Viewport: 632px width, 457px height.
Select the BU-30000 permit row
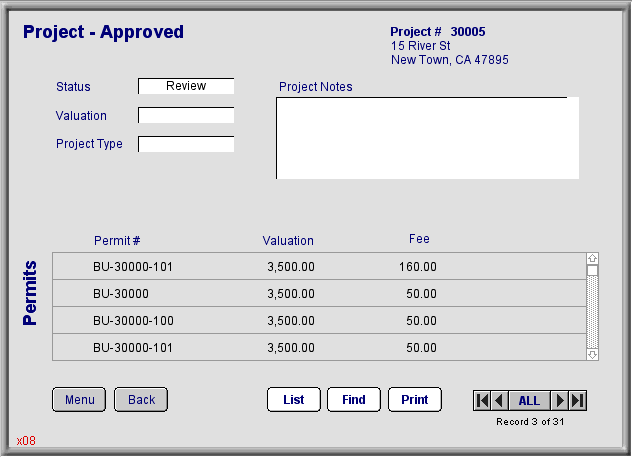(320, 293)
